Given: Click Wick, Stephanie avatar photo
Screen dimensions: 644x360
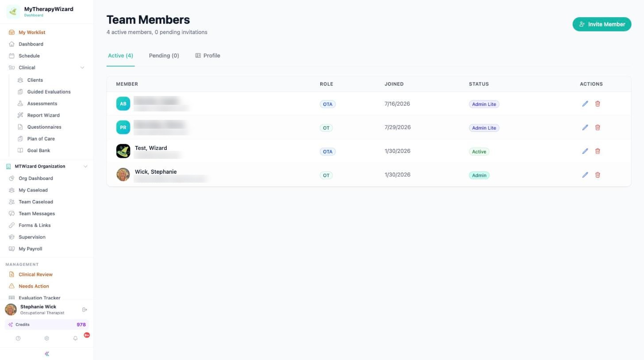Looking at the screenshot, I should tap(123, 175).
